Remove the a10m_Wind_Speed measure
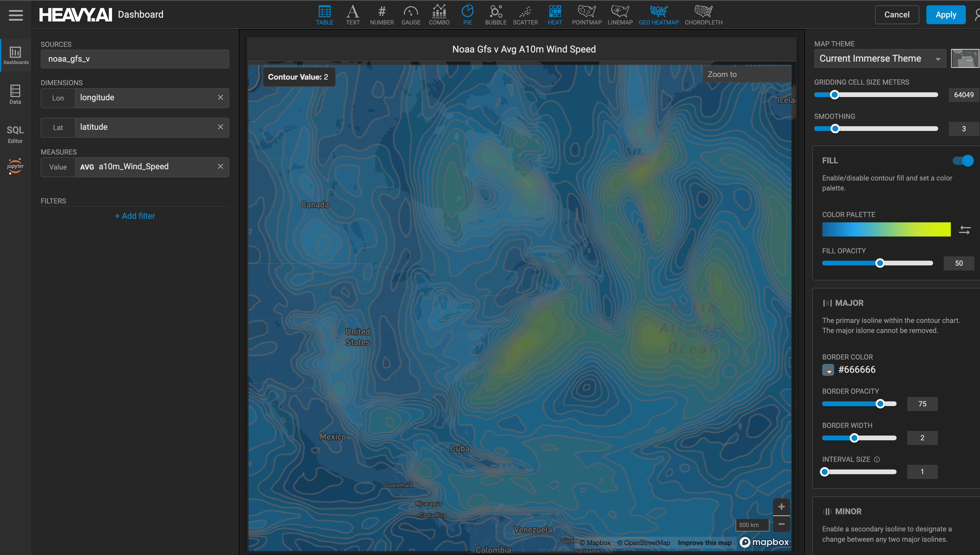 tap(220, 167)
